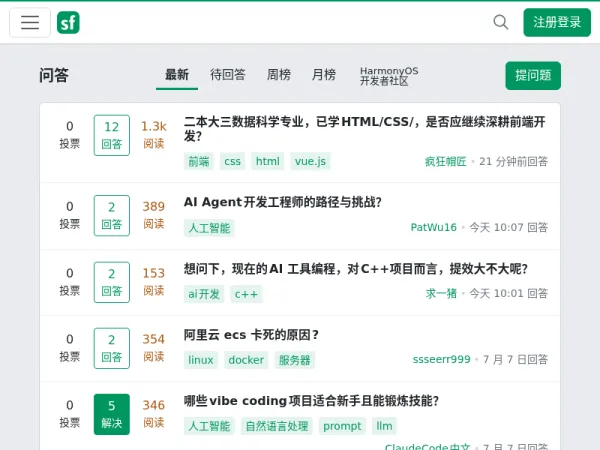Open the C++项目 AI工具编程 question

click(x=355, y=269)
